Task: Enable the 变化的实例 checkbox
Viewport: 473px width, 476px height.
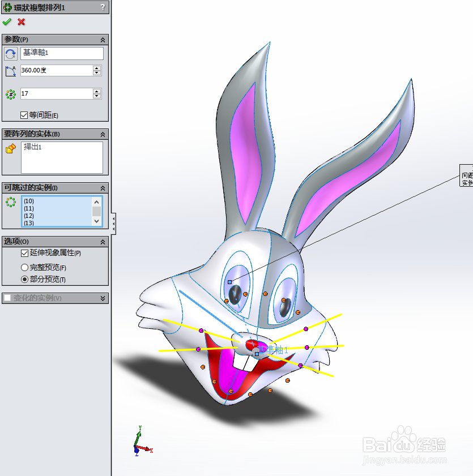Action: [7, 298]
